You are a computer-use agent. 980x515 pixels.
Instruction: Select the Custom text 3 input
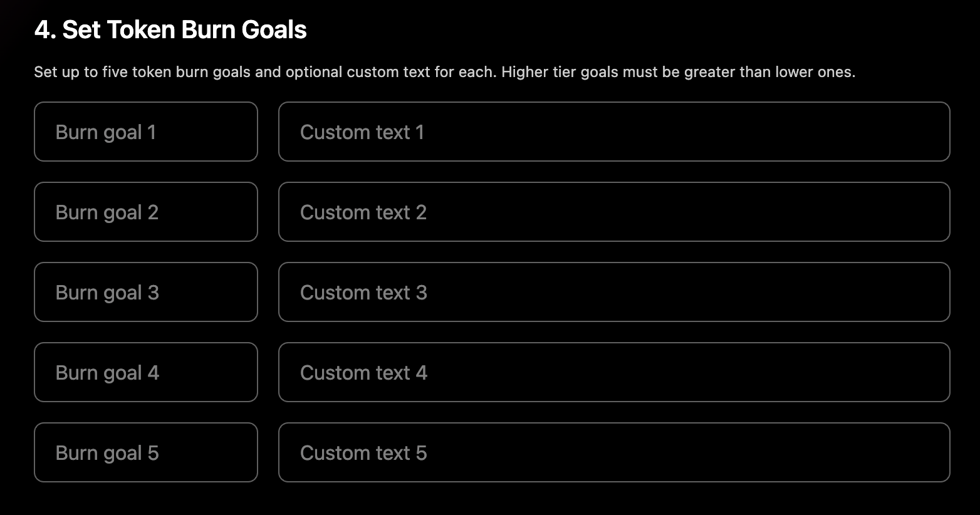613,292
